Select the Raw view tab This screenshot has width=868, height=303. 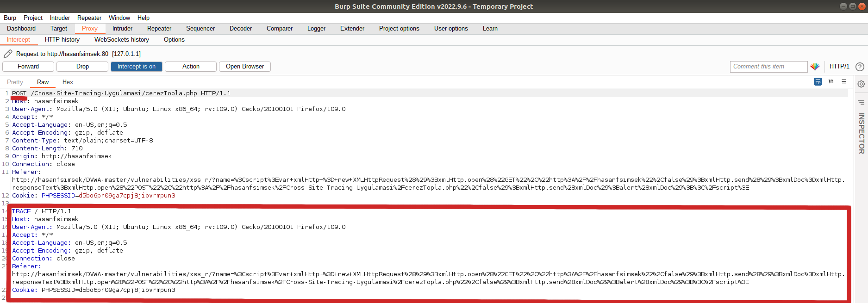[x=43, y=82]
